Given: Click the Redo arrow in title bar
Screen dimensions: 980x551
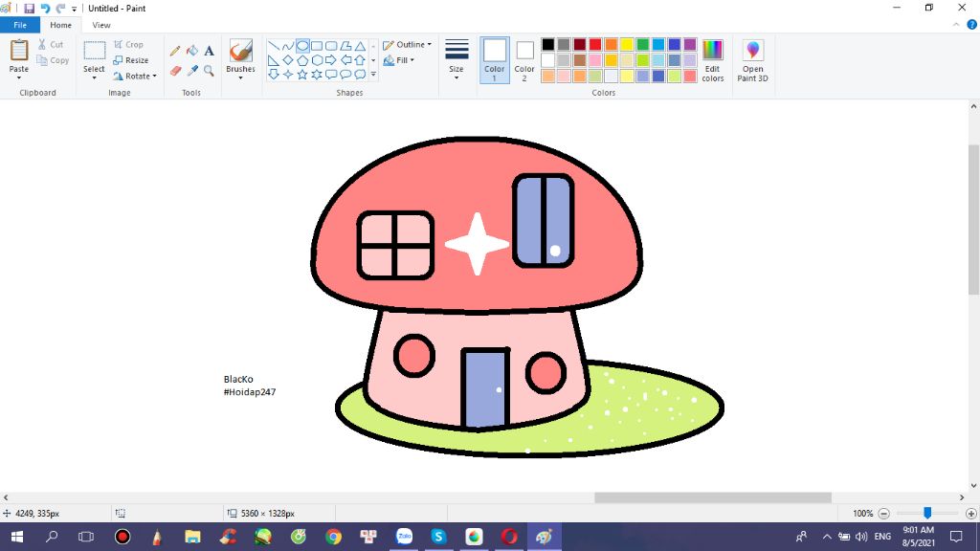Looking at the screenshot, I should point(60,8).
